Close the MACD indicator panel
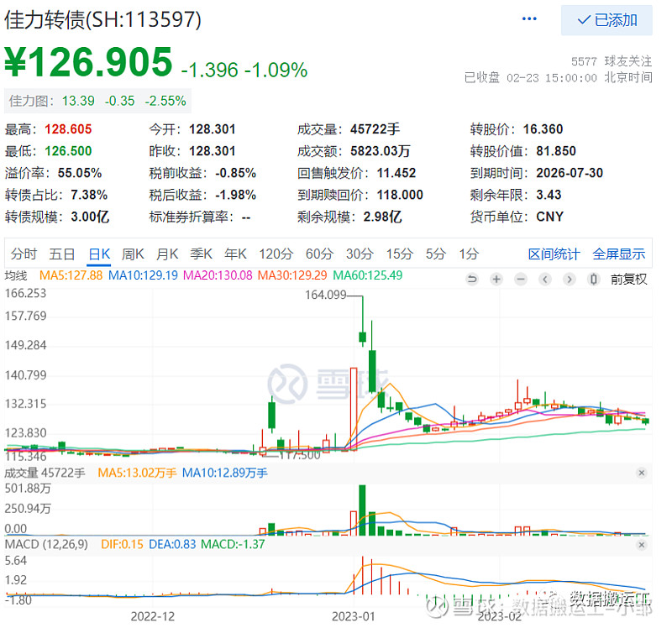Image resolution: width=672 pixels, height=628 pixels. pos(642,545)
